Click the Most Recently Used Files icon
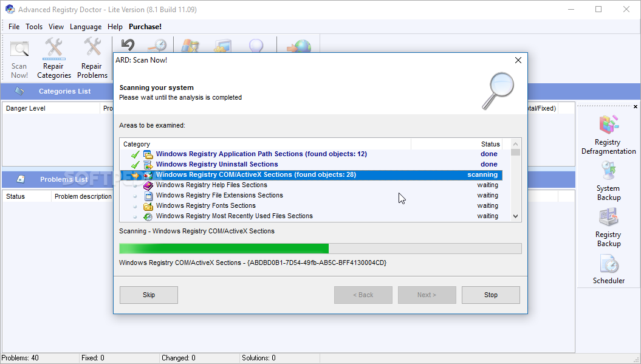Screen dimensions: 641x364 [148, 216]
